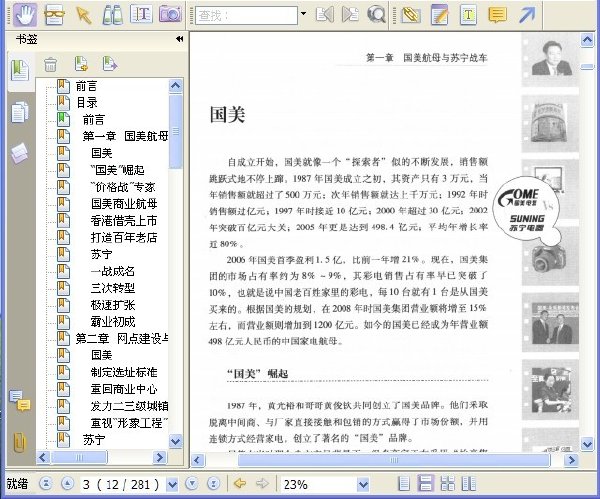The image size is (600, 499).
Task: Collapse the bookmarks panel
Action: (179, 39)
